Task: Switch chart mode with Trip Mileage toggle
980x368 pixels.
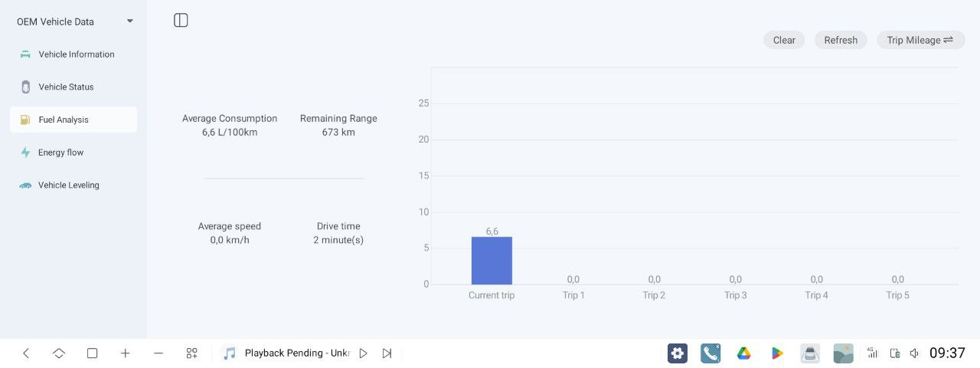Action: coord(920,40)
